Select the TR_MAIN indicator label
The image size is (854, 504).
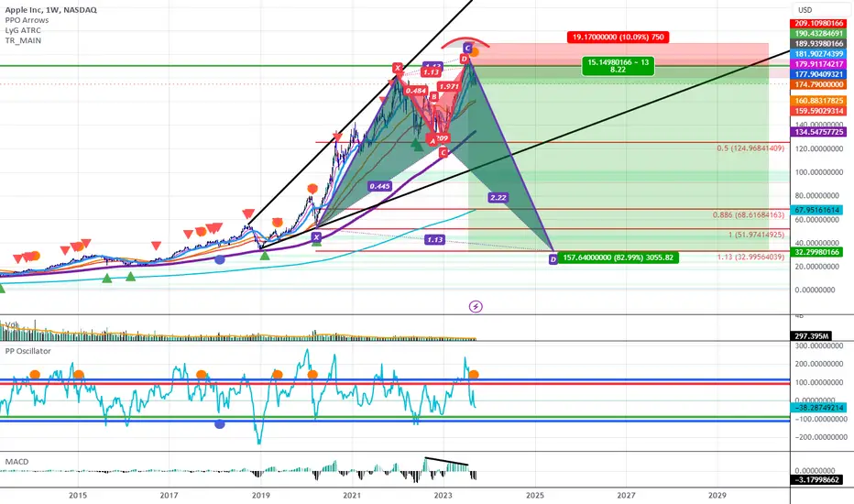pos(23,40)
